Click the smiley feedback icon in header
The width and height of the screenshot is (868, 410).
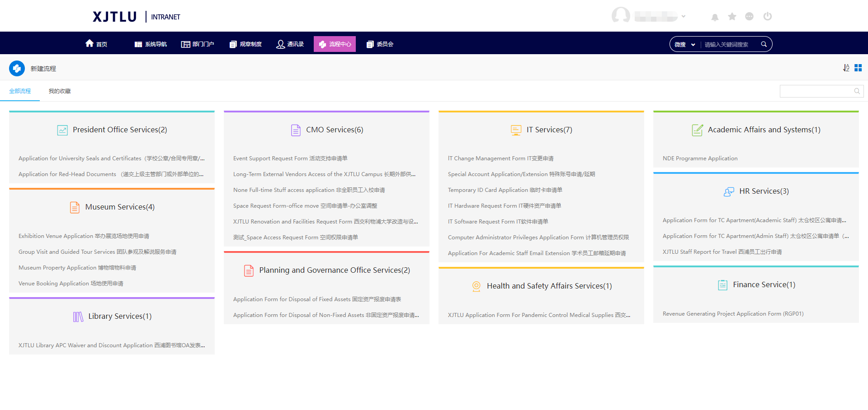click(x=749, y=17)
